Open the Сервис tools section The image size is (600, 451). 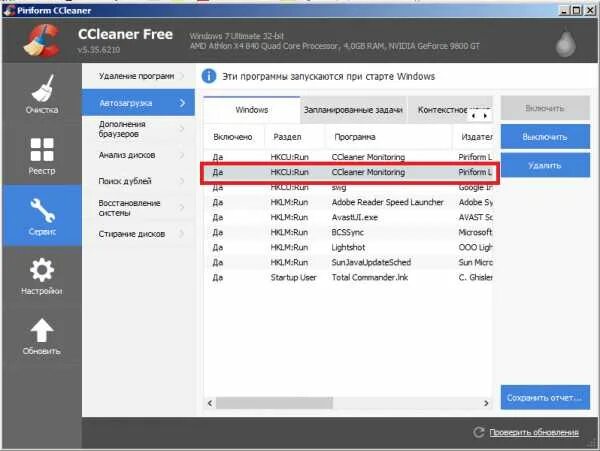[42, 216]
